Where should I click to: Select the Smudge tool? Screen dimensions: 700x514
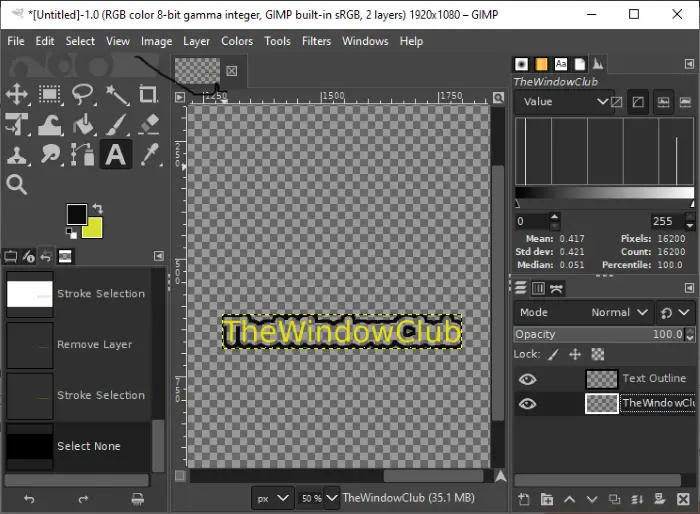point(50,155)
